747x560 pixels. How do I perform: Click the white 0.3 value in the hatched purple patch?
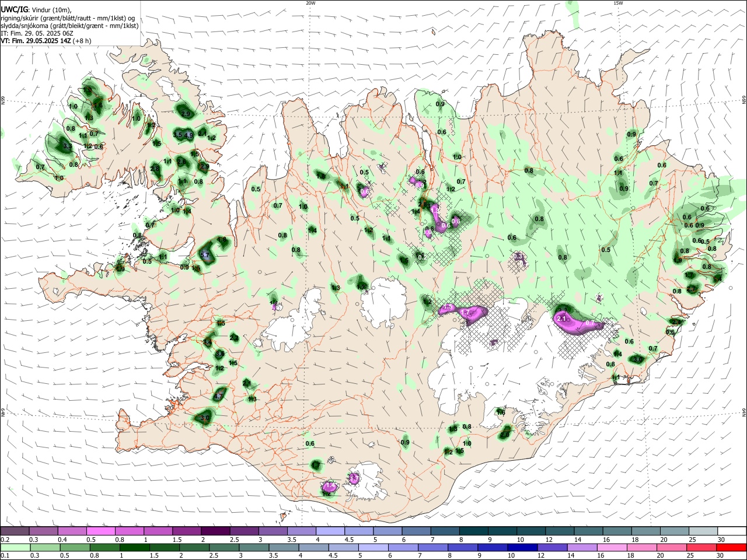coord(518,256)
